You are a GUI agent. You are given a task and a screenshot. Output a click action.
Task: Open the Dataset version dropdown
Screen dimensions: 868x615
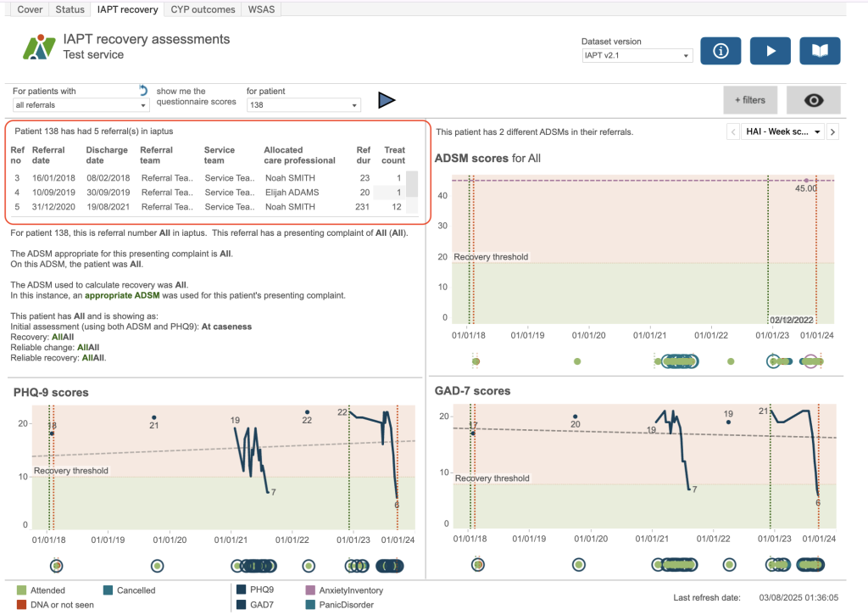(x=637, y=56)
